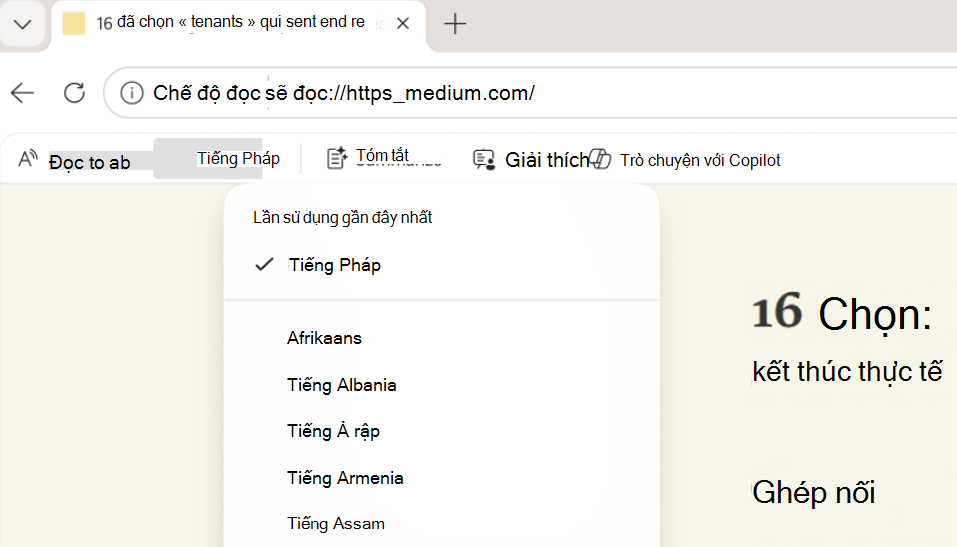The width and height of the screenshot is (957, 547).
Task: Open a new tab with plus button
Action: 455,24
